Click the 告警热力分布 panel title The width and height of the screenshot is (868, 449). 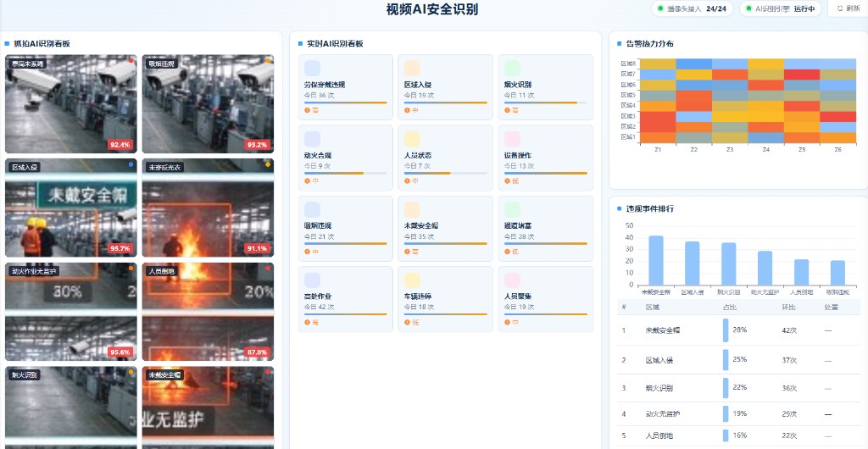point(649,44)
